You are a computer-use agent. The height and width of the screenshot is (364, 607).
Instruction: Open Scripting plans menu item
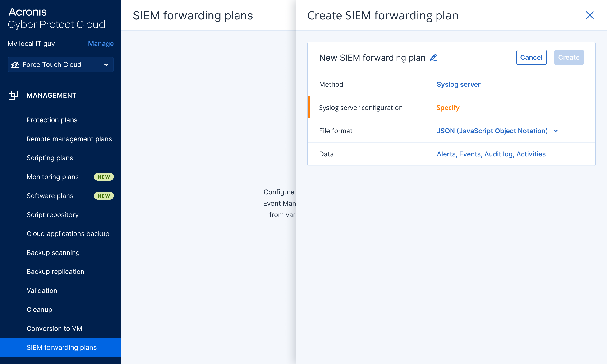(50, 158)
